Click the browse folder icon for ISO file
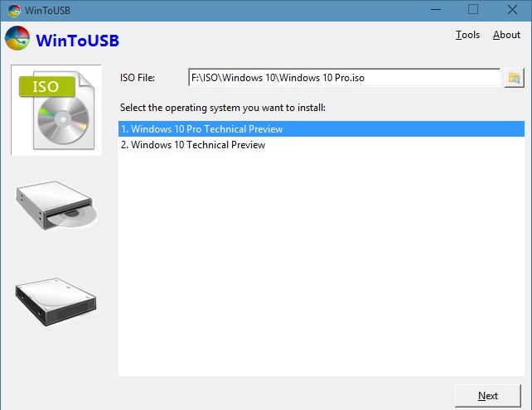 515,78
